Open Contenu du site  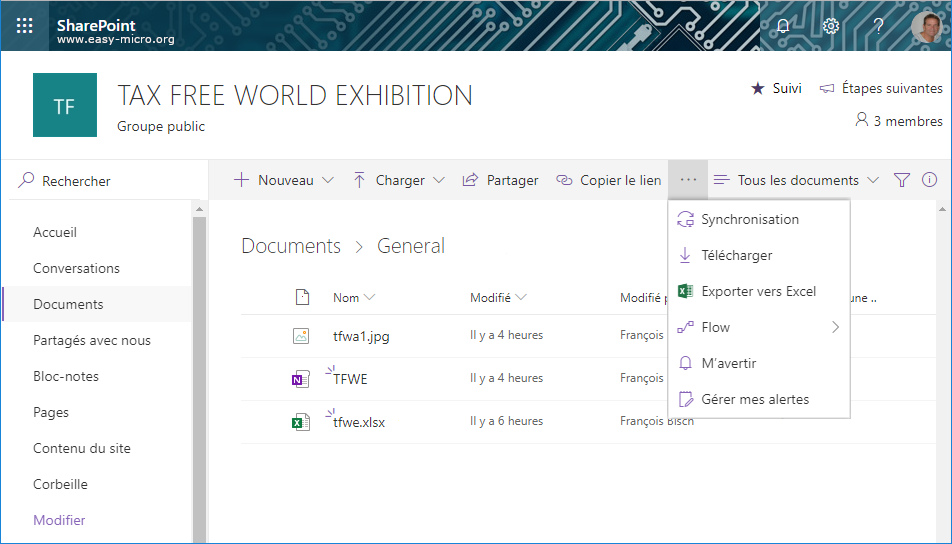tap(82, 449)
